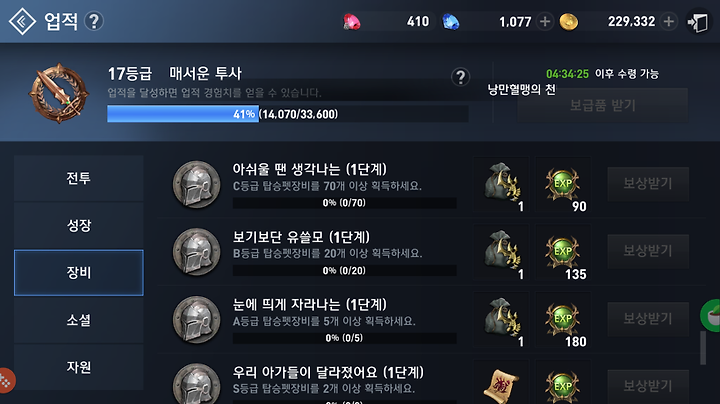Screen dimensions: 720x404
Task: Open the 자원 category tab
Action: pyautogui.click(x=79, y=367)
